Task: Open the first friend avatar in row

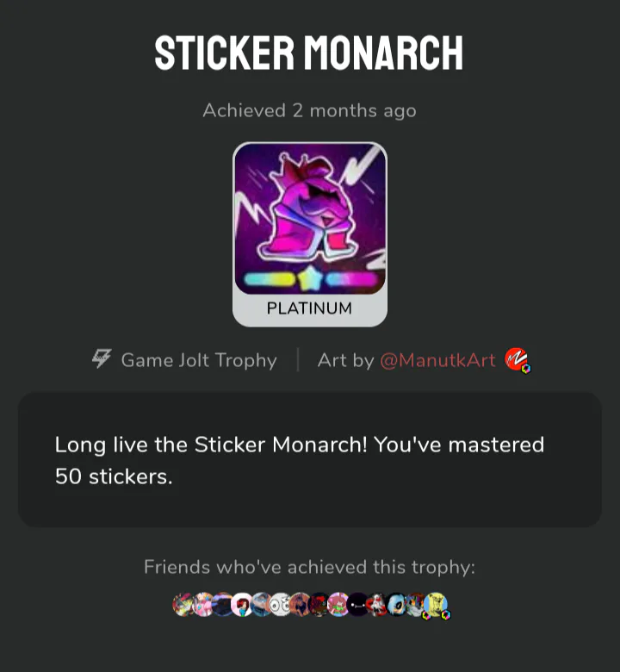Action: point(183,605)
